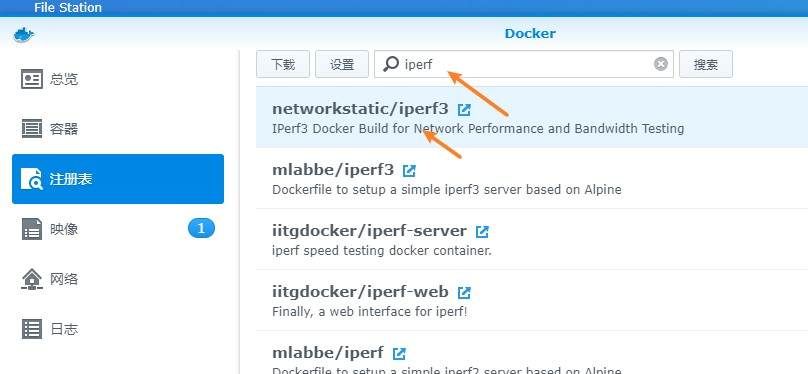Viewport: 808px width, 374px height.
Task: Clear the search field with X icon
Action: coord(661,64)
